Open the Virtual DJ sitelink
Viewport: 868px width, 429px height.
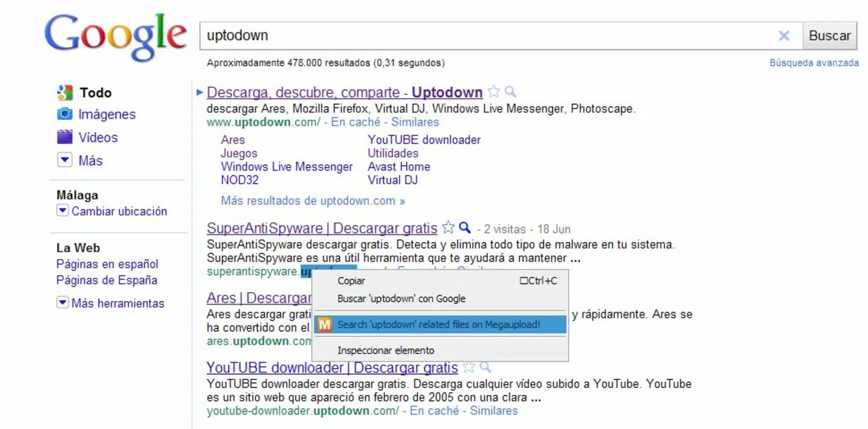click(x=392, y=180)
